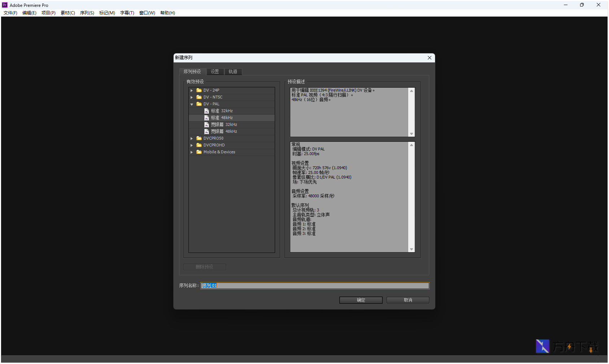
Task: Select the 宽银幕 48kHz preset label
Action: (224, 132)
